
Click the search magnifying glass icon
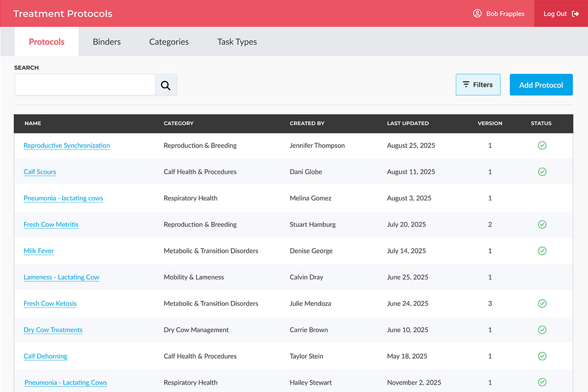[x=166, y=85]
